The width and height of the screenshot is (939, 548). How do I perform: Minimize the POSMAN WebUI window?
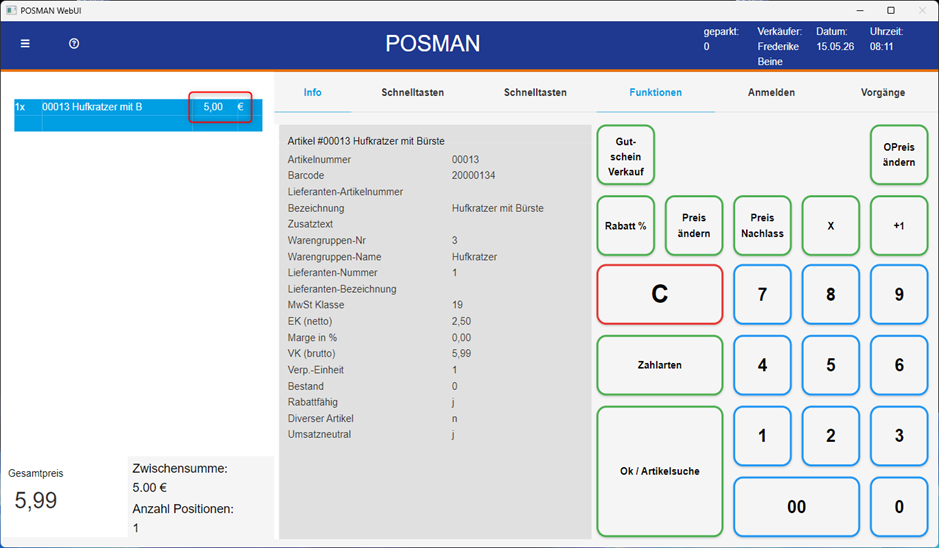(860, 10)
